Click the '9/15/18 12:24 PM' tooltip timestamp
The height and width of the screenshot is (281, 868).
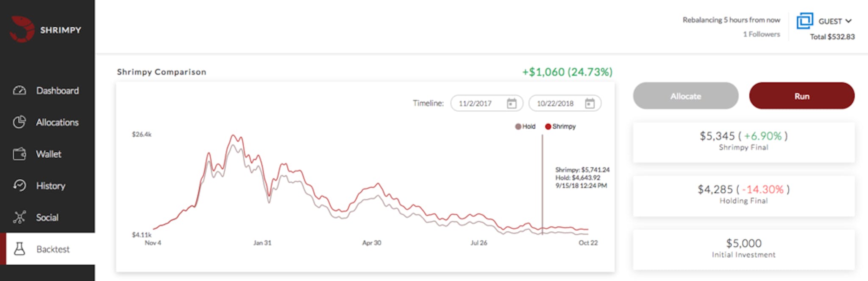point(581,185)
